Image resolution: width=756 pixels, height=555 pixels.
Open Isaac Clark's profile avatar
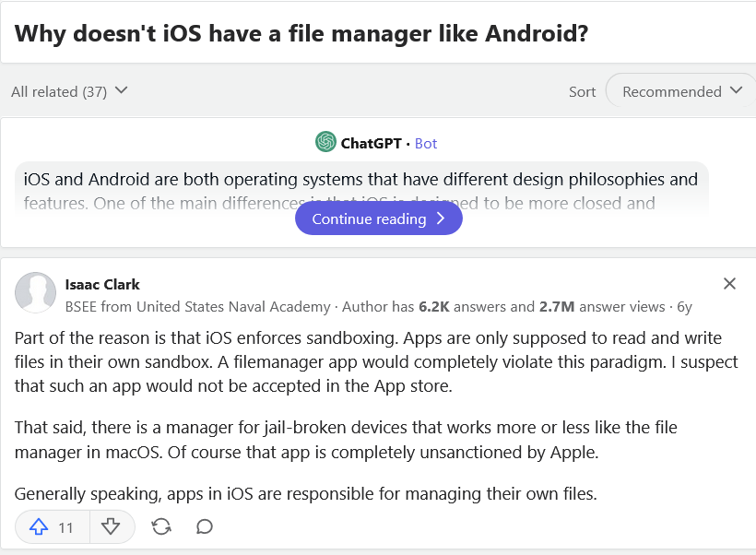tap(35, 293)
